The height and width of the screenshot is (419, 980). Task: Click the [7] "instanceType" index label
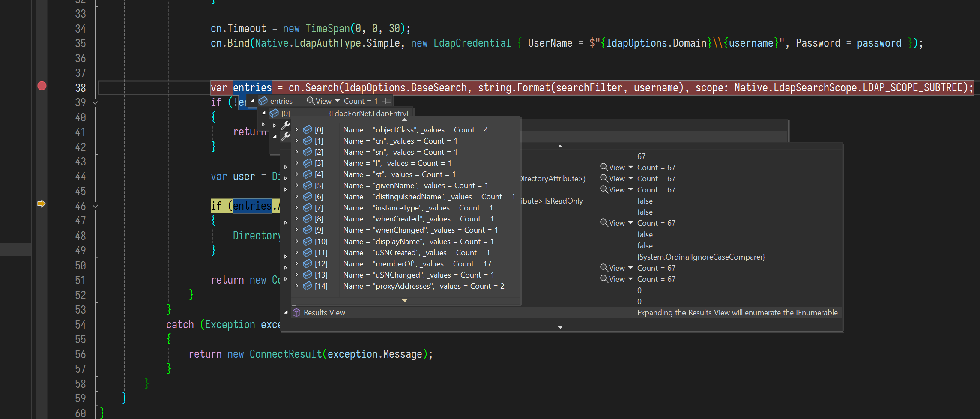[x=319, y=208]
